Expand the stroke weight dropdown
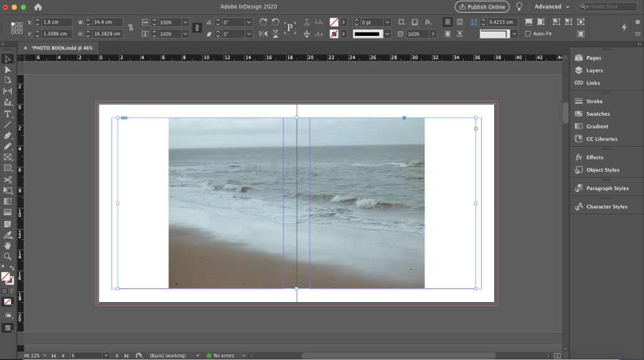This screenshot has width=644, height=360. 387,22
